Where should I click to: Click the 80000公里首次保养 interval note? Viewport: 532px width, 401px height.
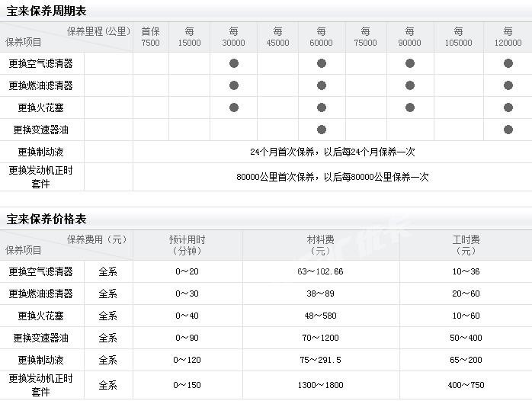click(x=332, y=177)
